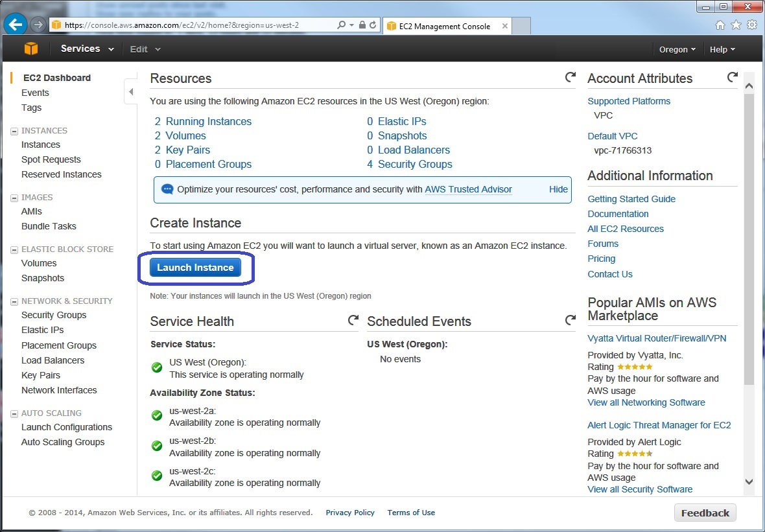Refresh the Account Attributes panel
The width and height of the screenshot is (765, 532).
(x=733, y=77)
